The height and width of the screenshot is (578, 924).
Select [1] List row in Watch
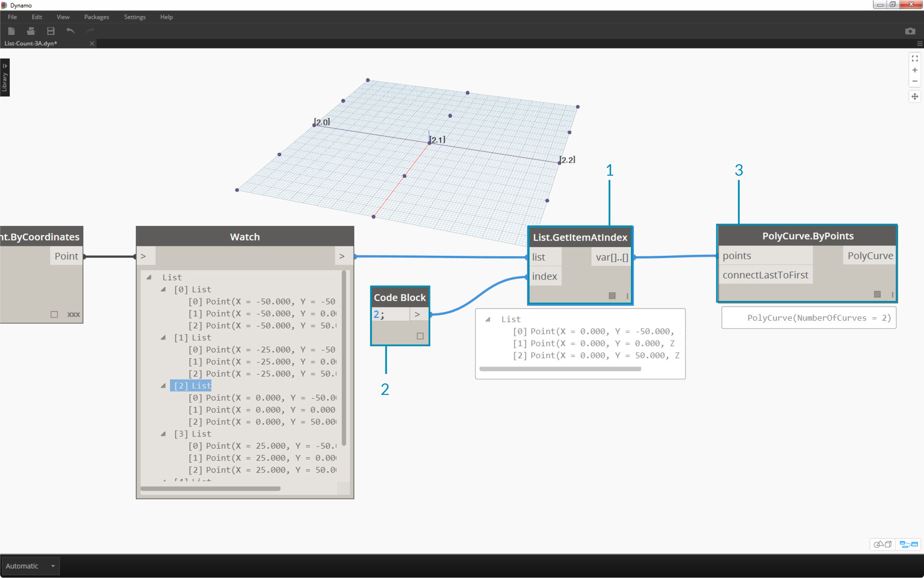tap(193, 337)
